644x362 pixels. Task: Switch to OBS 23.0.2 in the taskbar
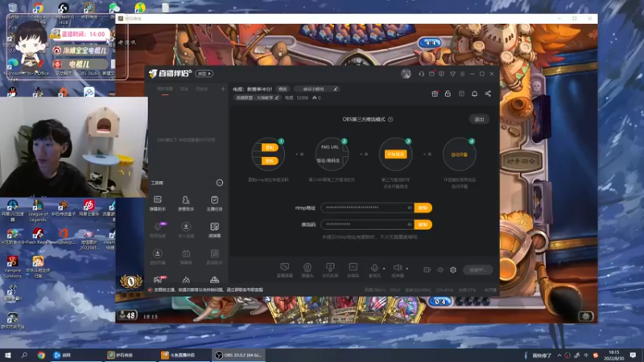[x=239, y=355]
